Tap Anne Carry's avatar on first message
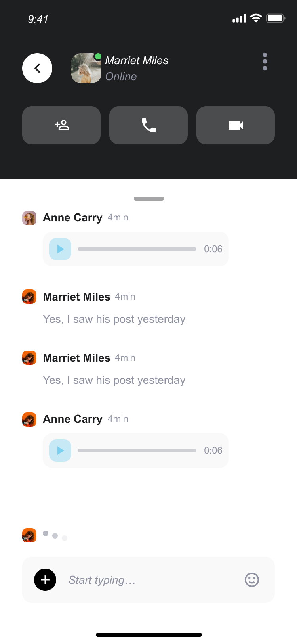The height and width of the screenshot is (644, 297). point(29,218)
